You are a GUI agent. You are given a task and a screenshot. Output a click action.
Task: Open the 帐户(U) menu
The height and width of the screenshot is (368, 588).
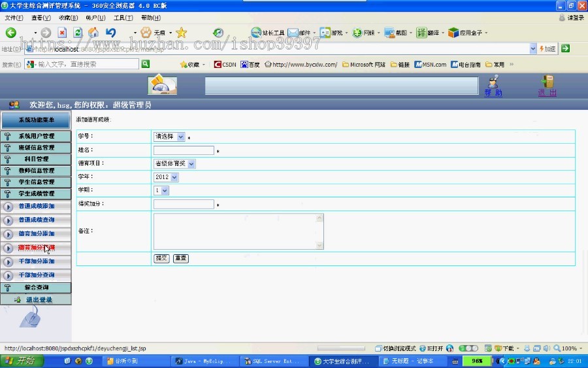(x=95, y=18)
